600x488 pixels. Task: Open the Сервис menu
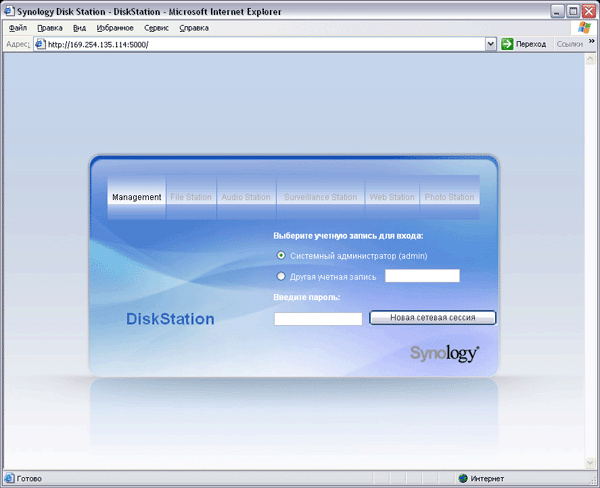[157, 28]
